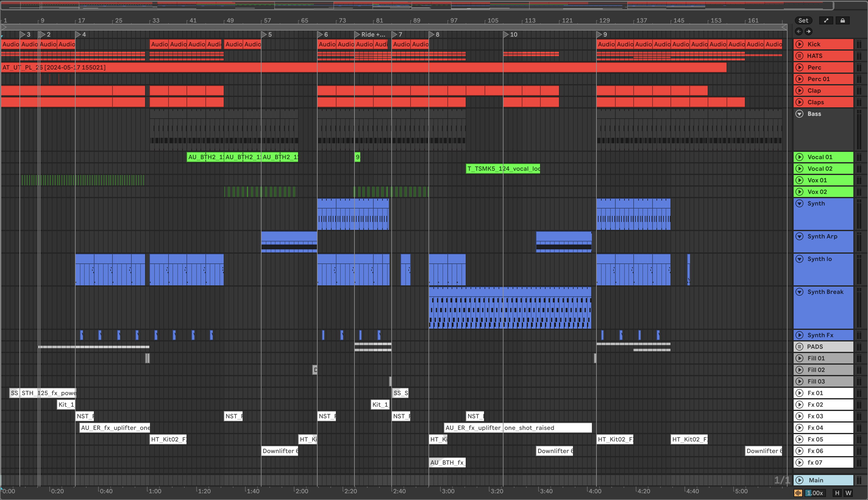The height and width of the screenshot is (500, 868).
Task: Select the T_TSMK5_124_vocal_loc clip
Action: click(503, 169)
